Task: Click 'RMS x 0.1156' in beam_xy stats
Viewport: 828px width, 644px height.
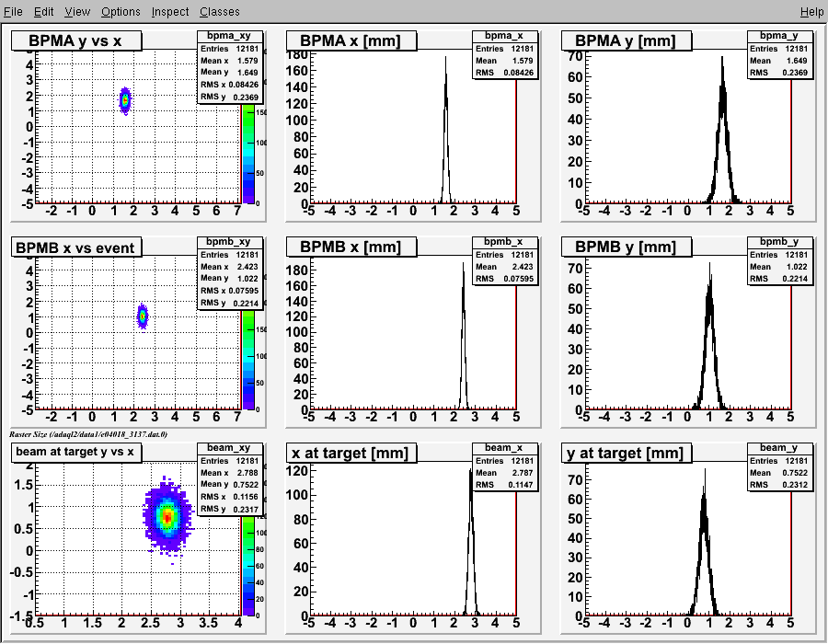Action: pos(230,497)
